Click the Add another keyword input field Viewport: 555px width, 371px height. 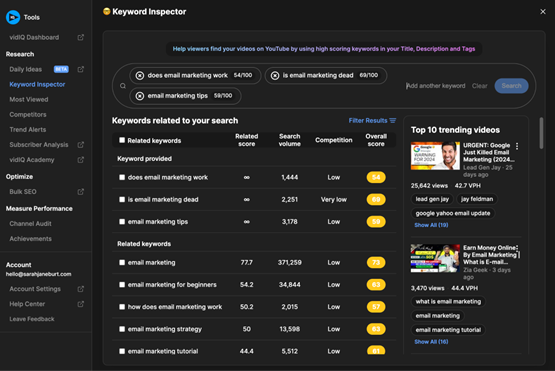coord(435,86)
